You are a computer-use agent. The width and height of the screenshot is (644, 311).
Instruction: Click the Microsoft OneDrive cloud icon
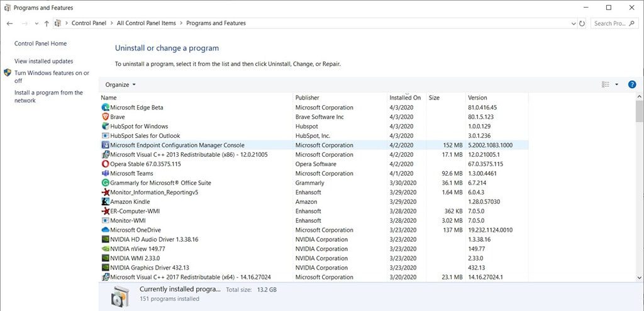105,230
